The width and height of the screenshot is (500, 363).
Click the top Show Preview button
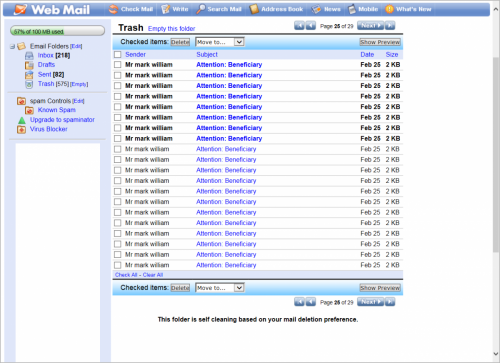tap(380, 42)
